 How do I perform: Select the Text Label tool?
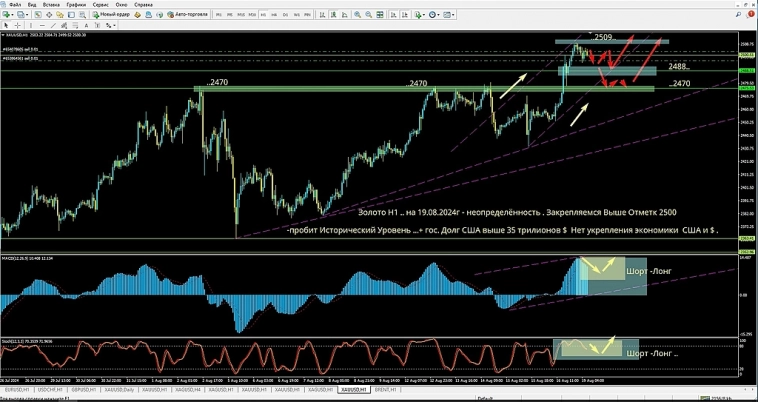pyautogui.click(x=98, y=25)
